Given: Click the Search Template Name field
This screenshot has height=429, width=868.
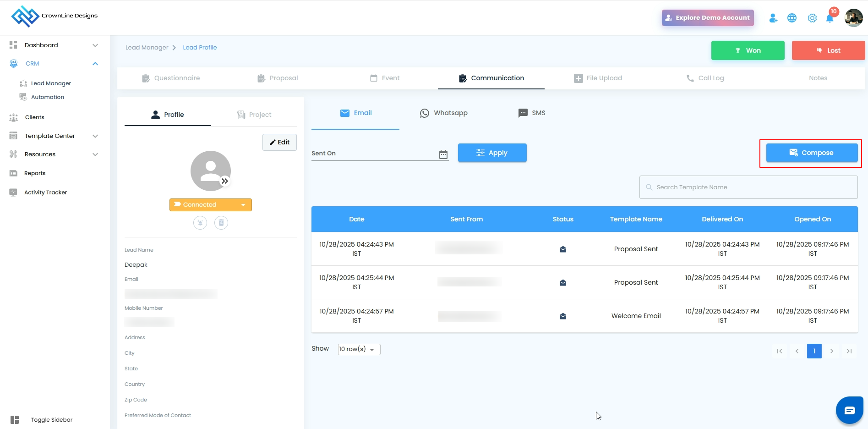Looking at the screenshot, I should pyautogui.click(x=748, y=187).
